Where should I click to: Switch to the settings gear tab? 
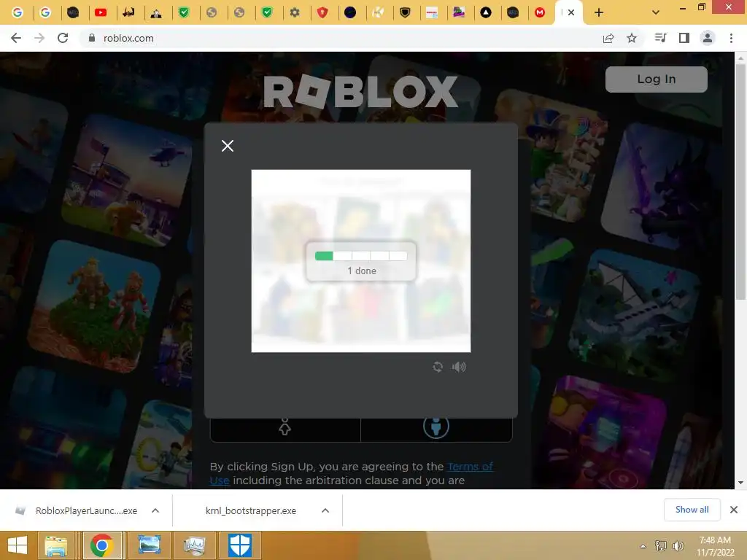[x=295, y=12]
